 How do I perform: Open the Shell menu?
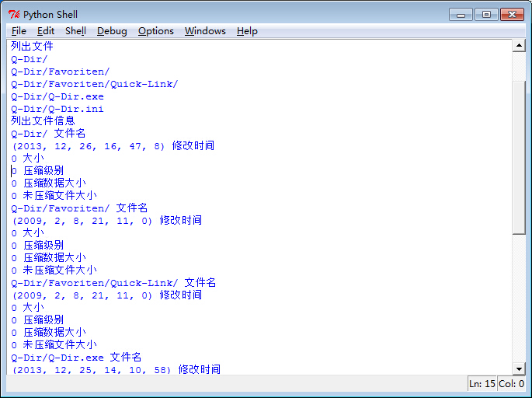pyautogui.click(x=75, y=31)
